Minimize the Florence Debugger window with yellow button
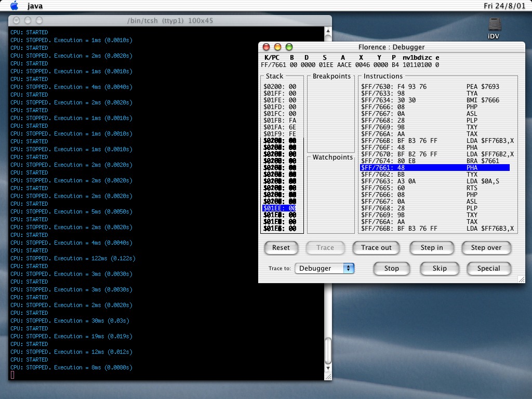 click(277, 47)
